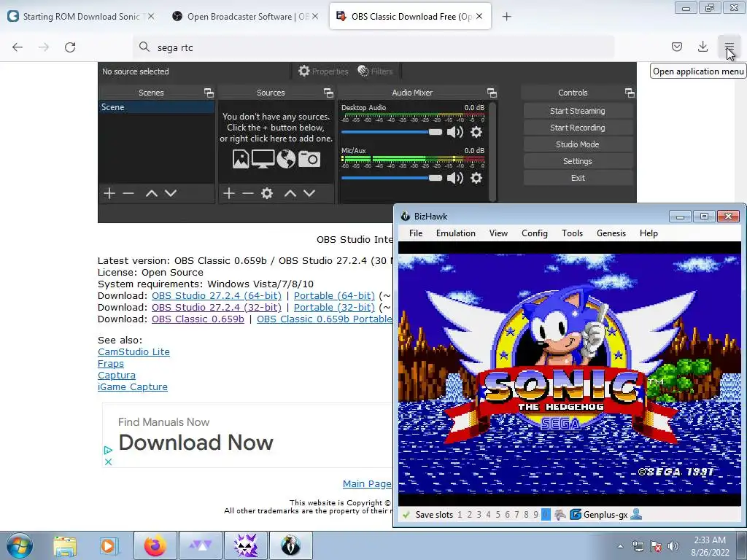This screenshot has width=747, height=560.
Task: Click Start Streaming in OBS screenshot
Action: coord(578,111)
